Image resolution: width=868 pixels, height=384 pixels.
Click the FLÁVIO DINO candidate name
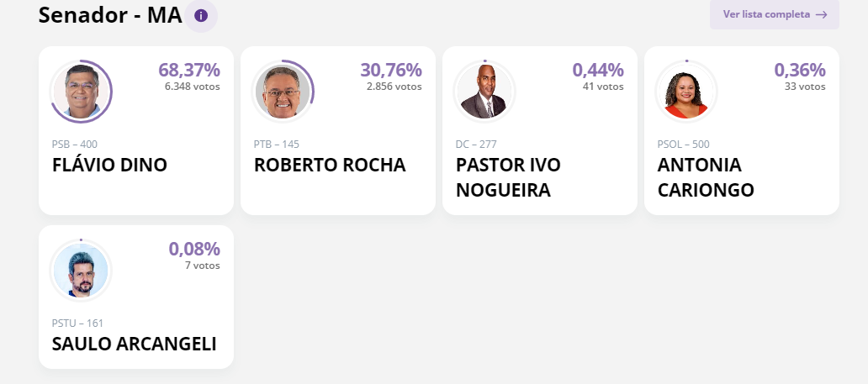109,165
